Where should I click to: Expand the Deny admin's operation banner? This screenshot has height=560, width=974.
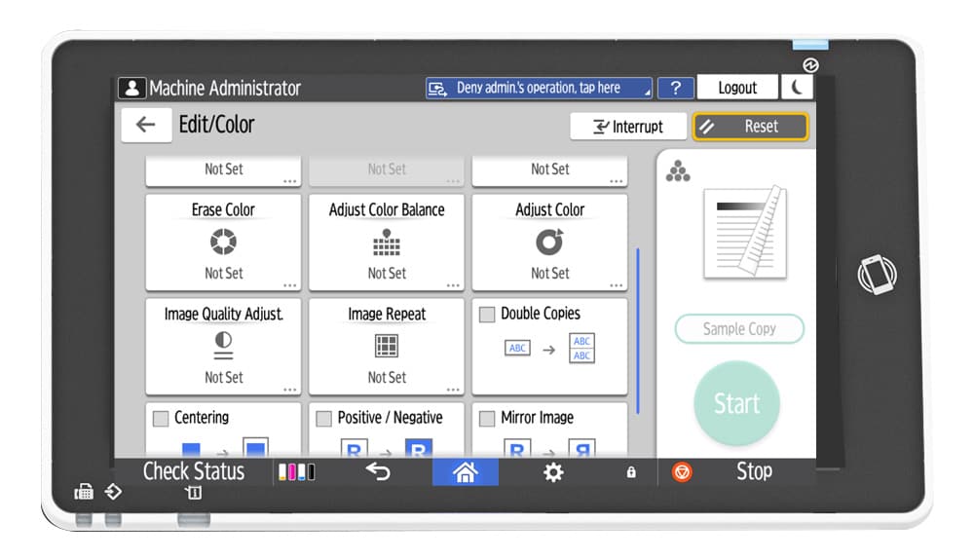point(539,88)
